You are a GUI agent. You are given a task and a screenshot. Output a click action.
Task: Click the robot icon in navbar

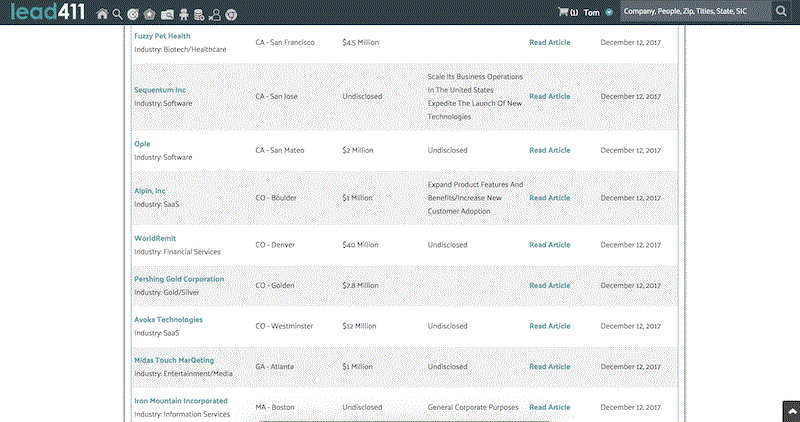coord(182,14)
